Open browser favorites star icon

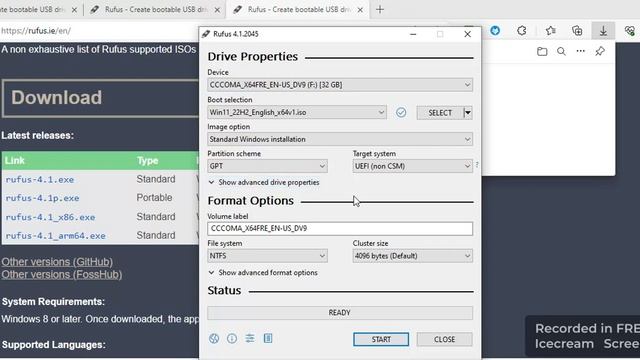coord(551,31)
